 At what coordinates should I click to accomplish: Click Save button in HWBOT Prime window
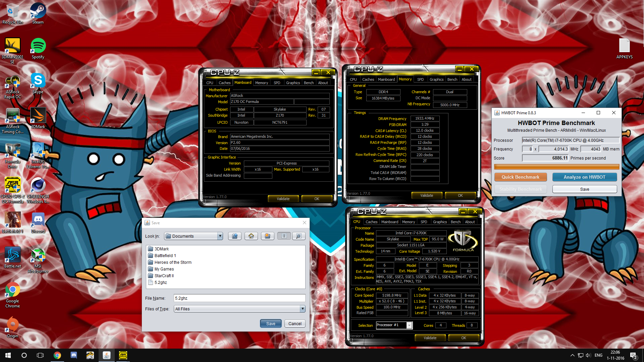585,189
